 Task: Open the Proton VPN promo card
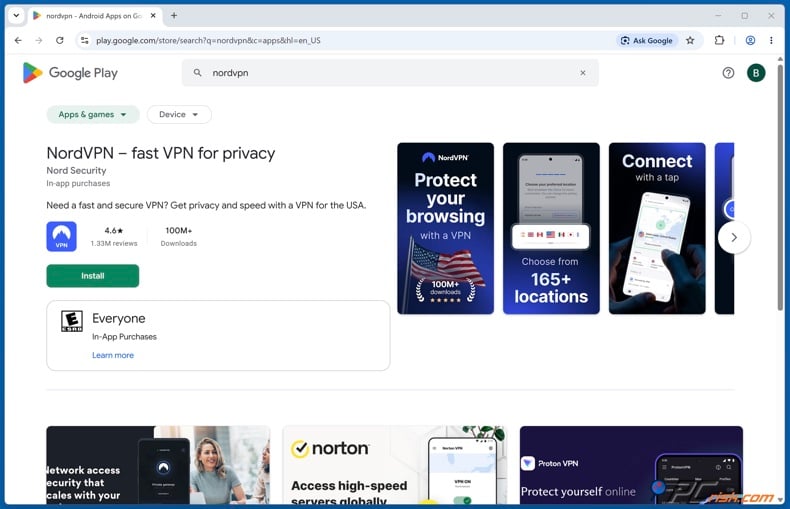(x=631, y=465)
